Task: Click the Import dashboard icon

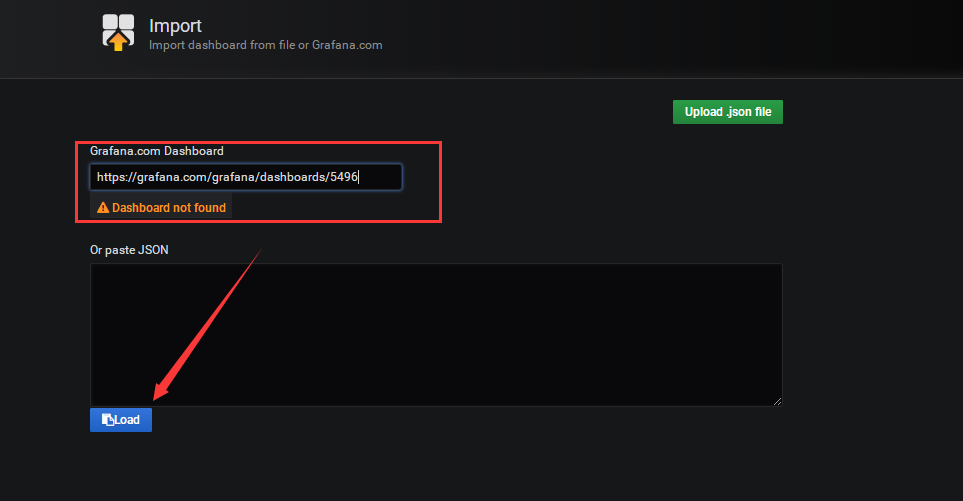Action: pos(118,33)
